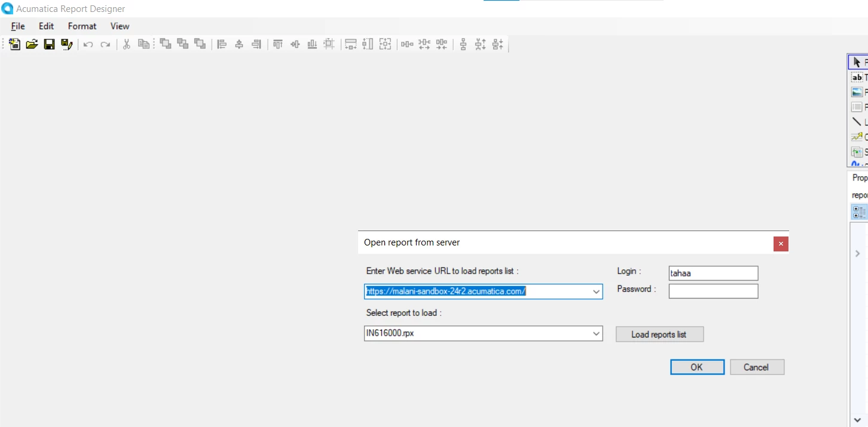Click the Make Vertical Spacing Equal icon

pyautogui.click(x=463, y=44)
